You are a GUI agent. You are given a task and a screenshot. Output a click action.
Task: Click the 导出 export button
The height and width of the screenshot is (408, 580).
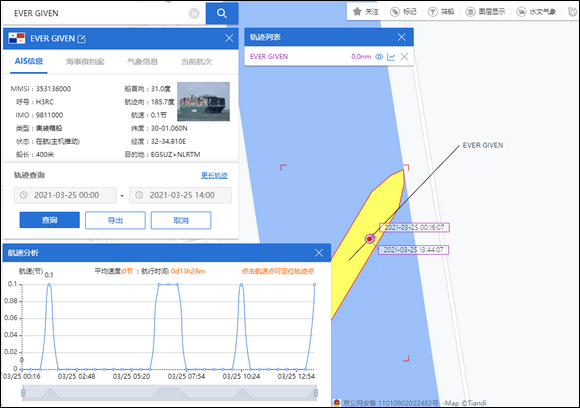115,220
